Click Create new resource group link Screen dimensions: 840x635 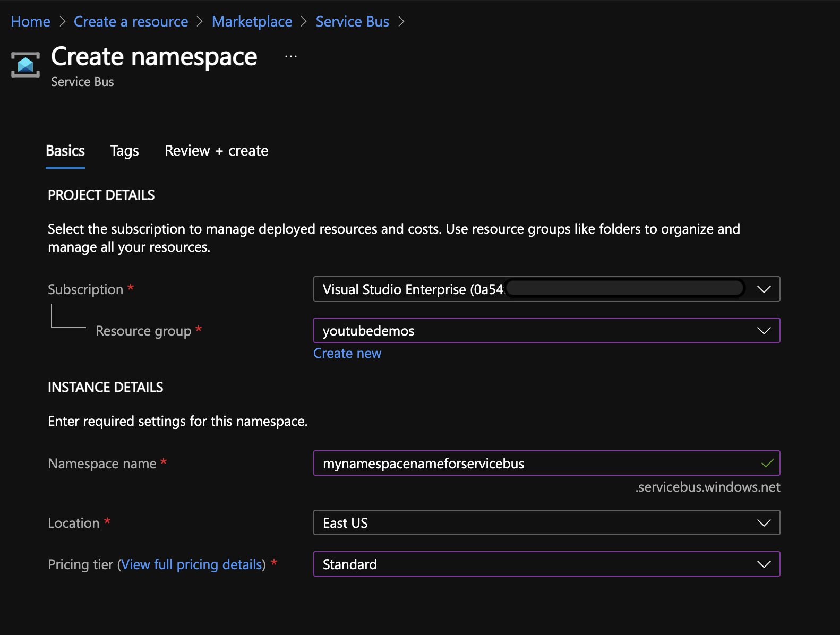pyautogui.click(x=347, y=354)
